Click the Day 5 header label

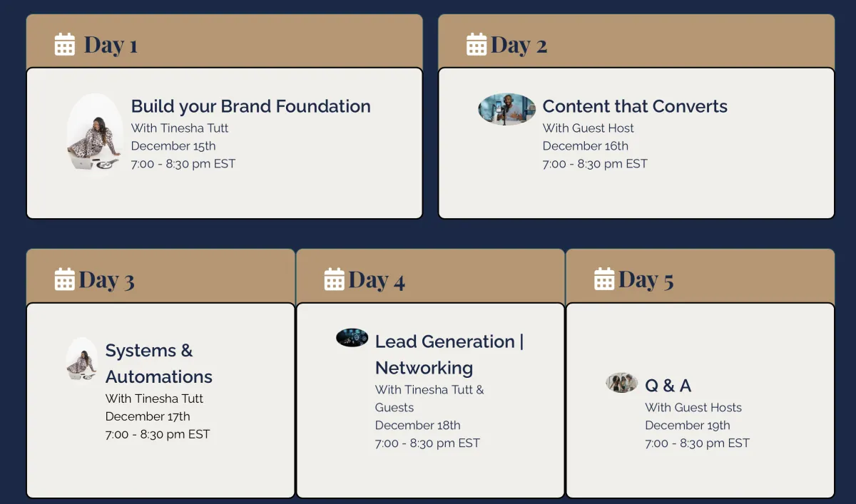pyautogui.click(x=646, y=279)
